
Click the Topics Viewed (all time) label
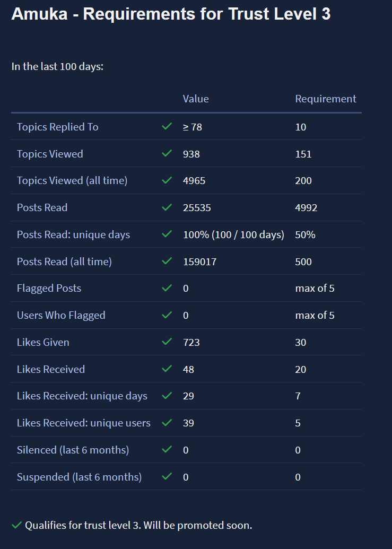pyautogui.click(x=72, y=181)
